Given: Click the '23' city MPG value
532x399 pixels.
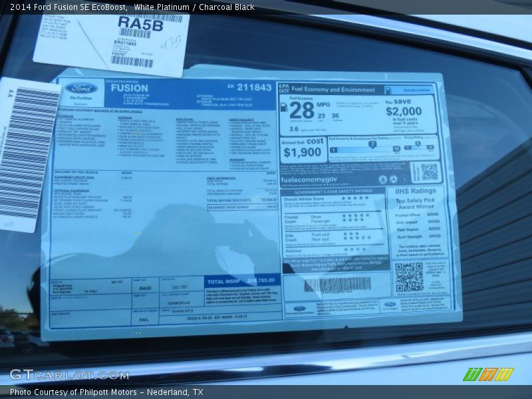Looking at the screenshot, I should pyautogui.click(x=321, y=116).
